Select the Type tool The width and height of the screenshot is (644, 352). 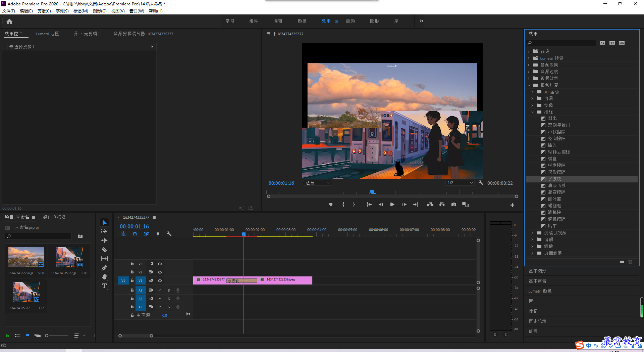pos(104,286)
